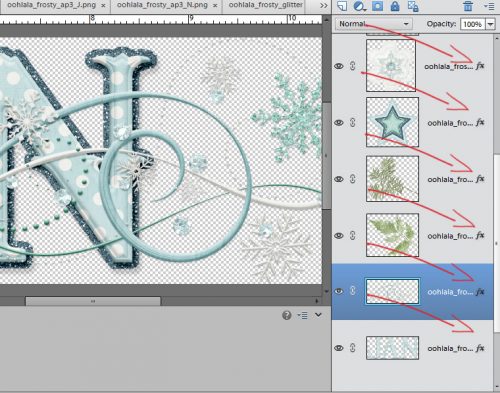Toggle visibility of the selected blue layer

pos(339,291)
